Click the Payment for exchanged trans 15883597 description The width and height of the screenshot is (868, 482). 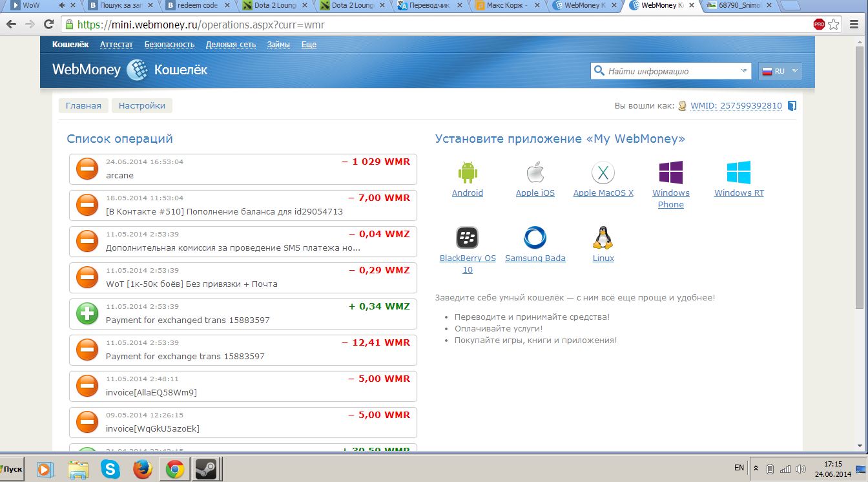tap(188, 320)
